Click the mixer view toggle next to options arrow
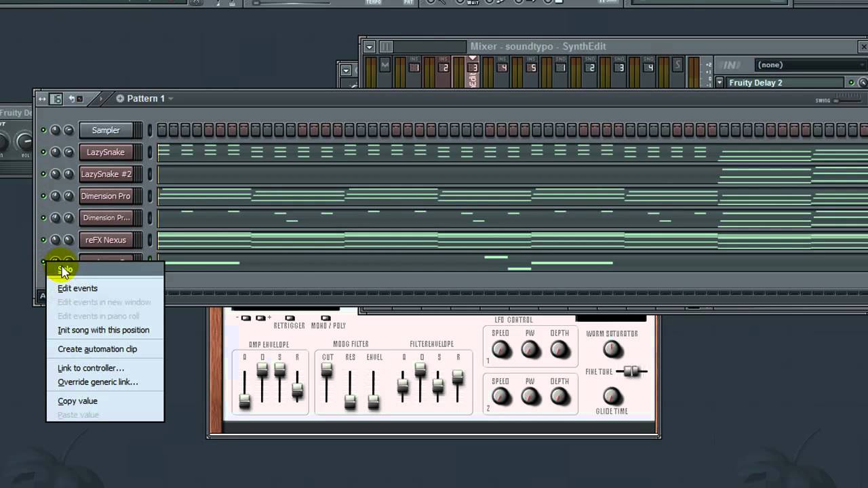Image resolution: width=868 pixels, height=488 pixels. (x=386, y=47)
